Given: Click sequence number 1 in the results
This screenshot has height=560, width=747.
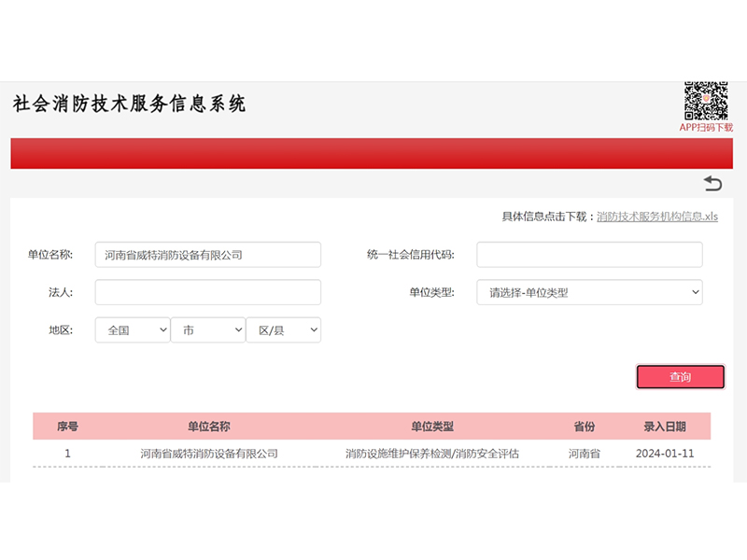Looking at the screenshot, I should [x=67, y=454].
